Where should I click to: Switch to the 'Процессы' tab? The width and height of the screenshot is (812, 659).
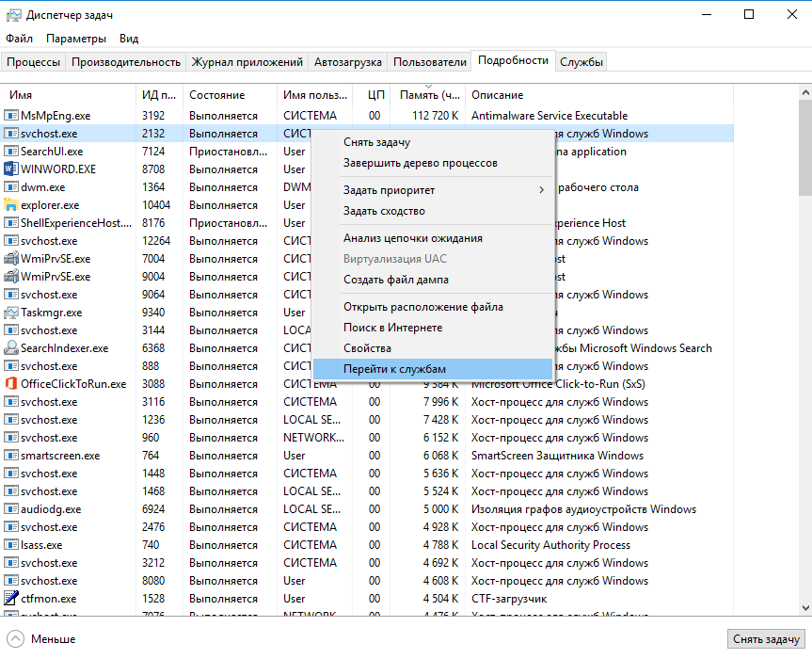tap(33, 61)
